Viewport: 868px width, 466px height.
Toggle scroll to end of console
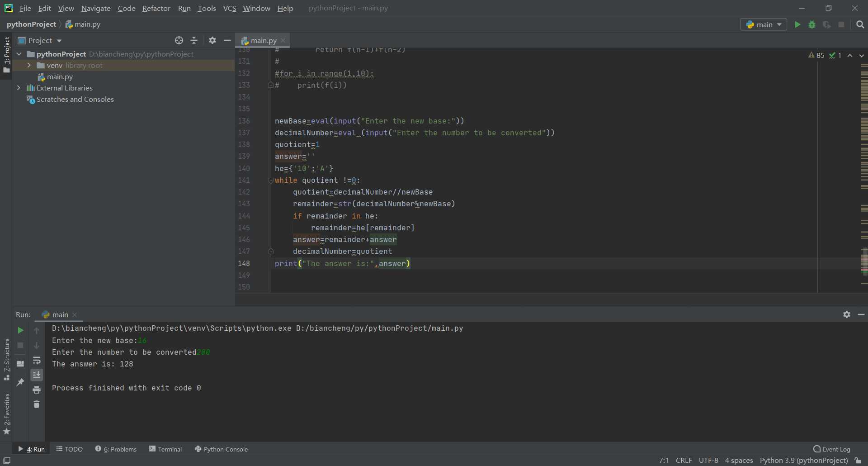click(37, 375)
